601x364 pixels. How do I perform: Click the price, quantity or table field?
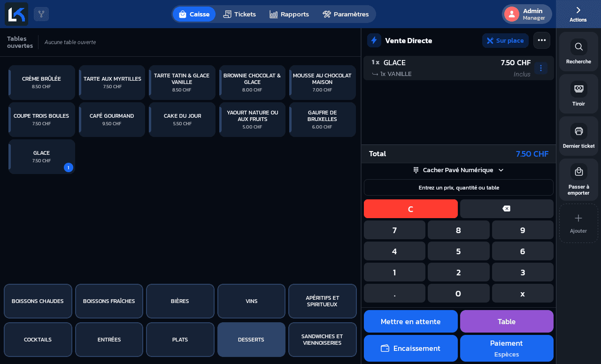tap(459, 188)
